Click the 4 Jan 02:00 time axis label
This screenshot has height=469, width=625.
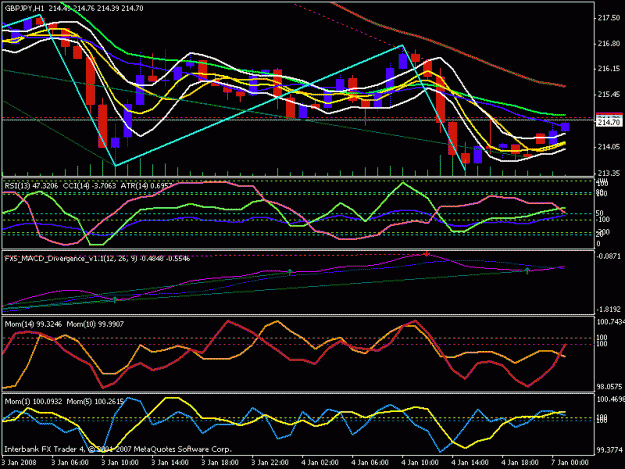320,463
